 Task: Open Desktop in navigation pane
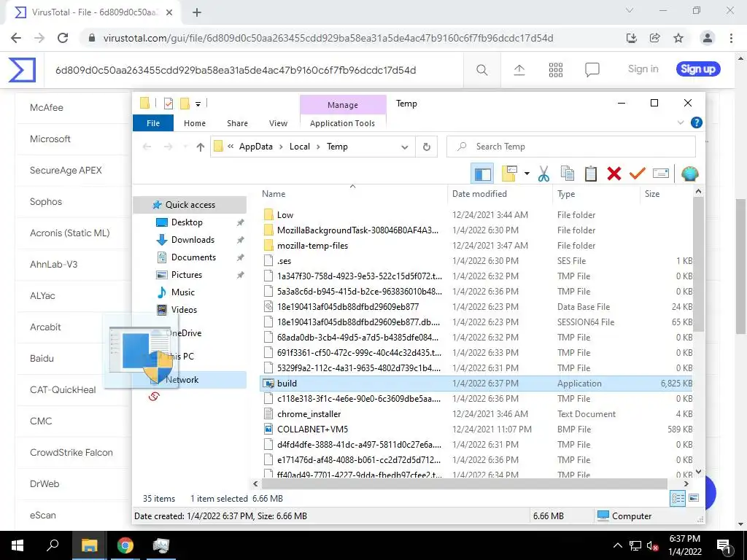click(187, 222)
